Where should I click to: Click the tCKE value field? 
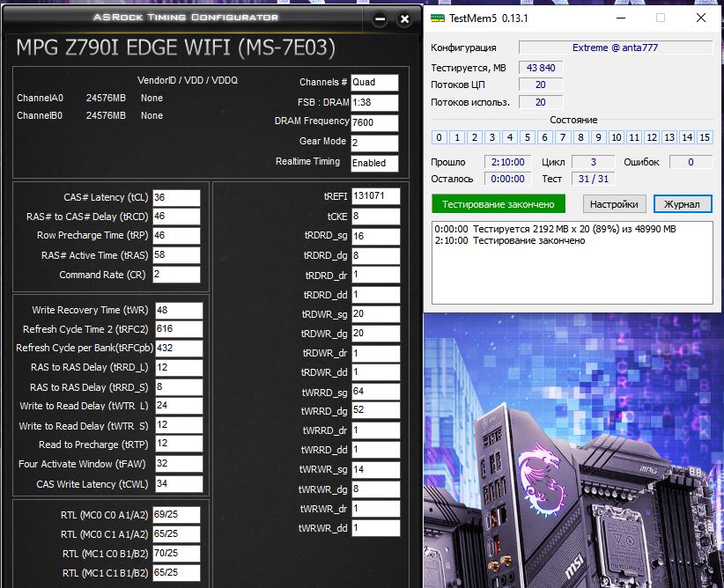click(x=376, y=217)
